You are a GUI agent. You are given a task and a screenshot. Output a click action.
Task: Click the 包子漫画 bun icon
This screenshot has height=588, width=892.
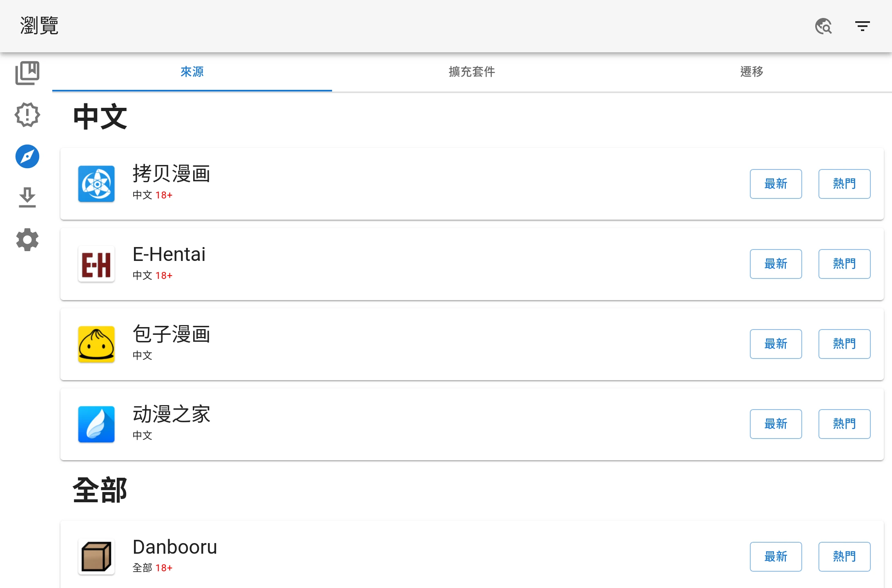pyautogui.click(x=96, y=344)
